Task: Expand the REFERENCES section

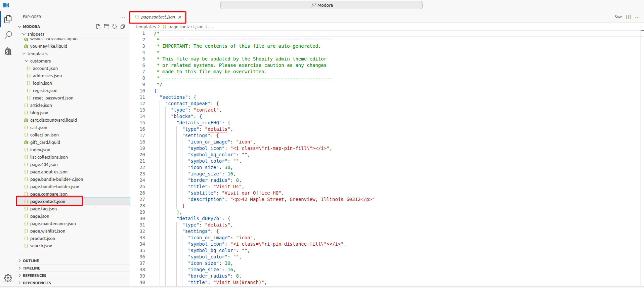Action: [73, 276]
